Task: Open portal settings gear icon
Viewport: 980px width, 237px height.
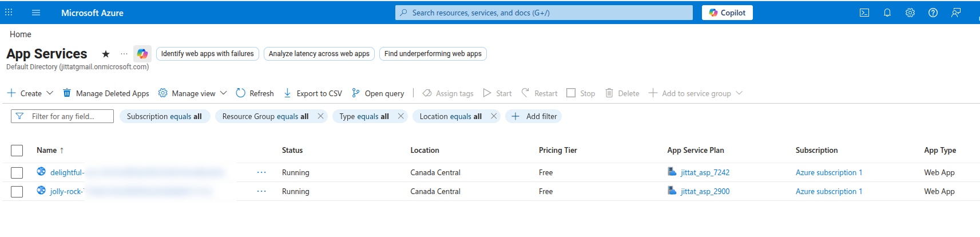Action: click(910, 13)
